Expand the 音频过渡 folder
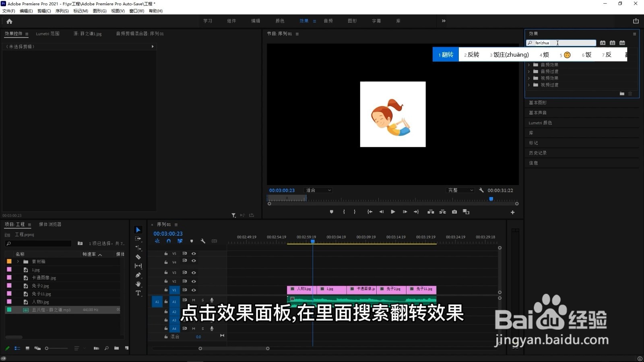Image resolution: width=644 pixels, height=362 pixels. pyautogui.click(x=529, y=72)
